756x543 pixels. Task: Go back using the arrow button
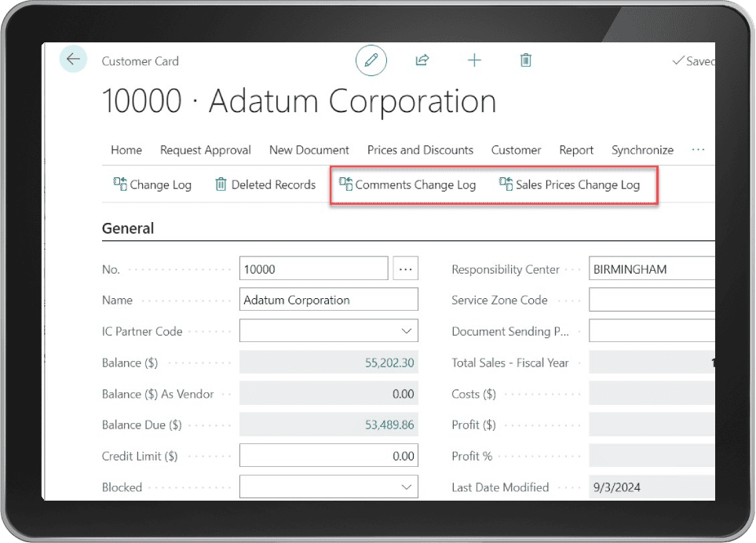pyautogui.click(x=73, y=60)
